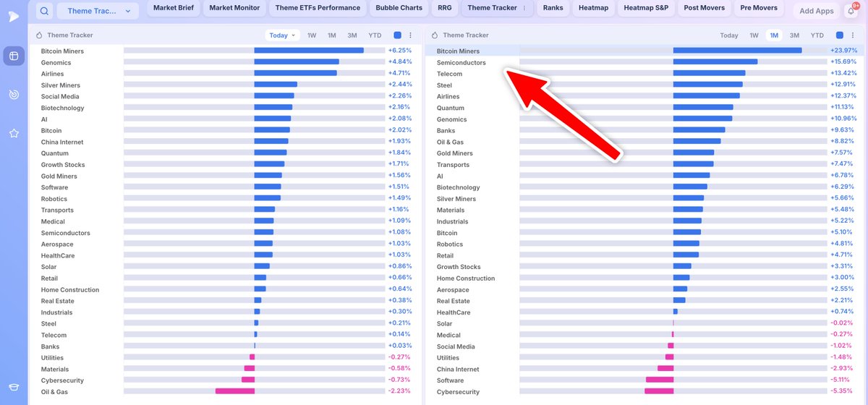Open the Theme ETFs Performance tab
Viewport: 868px width, 405px height.
(318, 8)
